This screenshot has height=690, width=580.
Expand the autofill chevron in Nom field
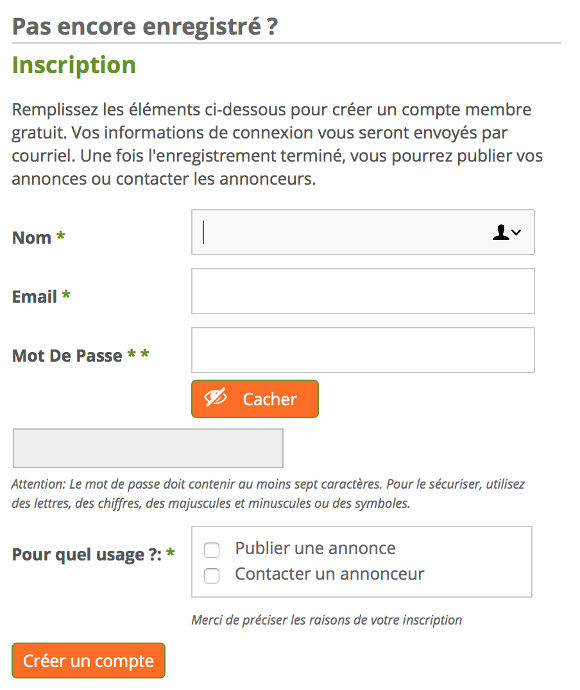(516, 232)
